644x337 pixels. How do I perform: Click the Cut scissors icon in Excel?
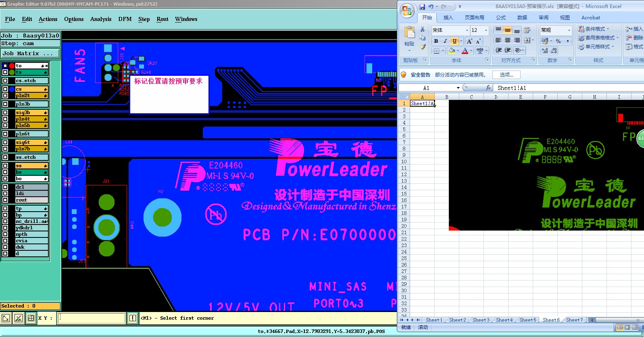coord(422,29)
